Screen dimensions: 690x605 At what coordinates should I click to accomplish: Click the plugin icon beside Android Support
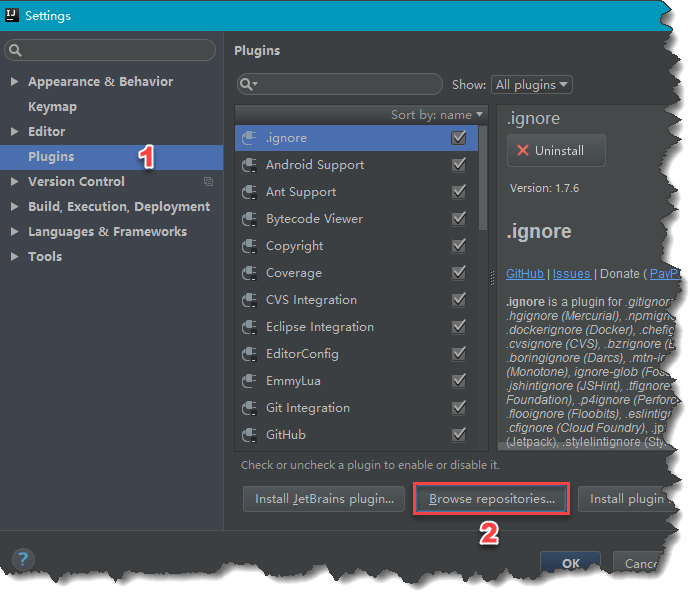[249, 165]
